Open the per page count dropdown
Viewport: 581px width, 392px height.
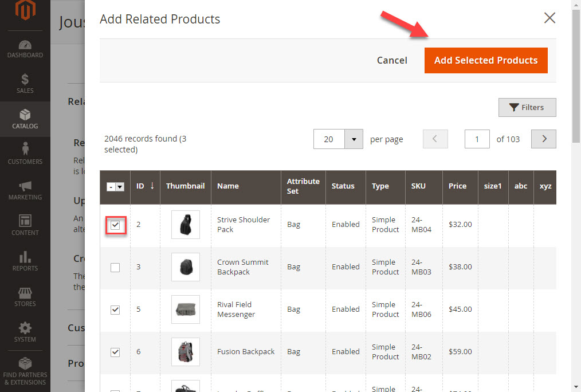(354, 139)
